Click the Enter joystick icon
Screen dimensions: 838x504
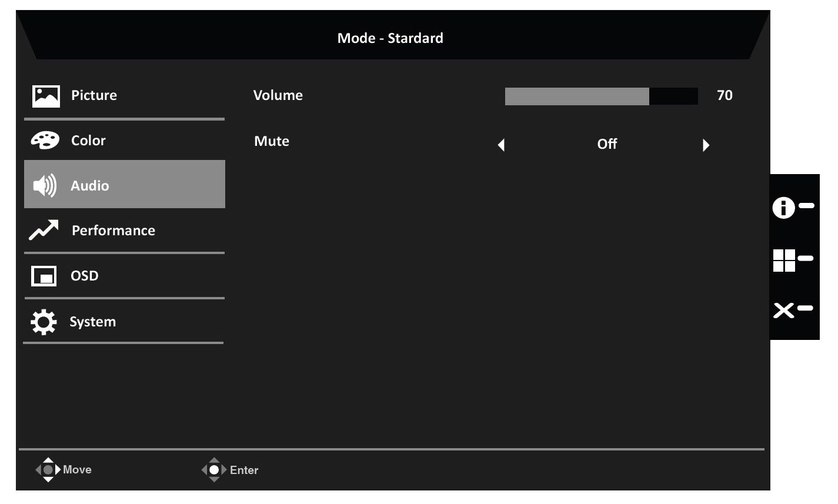214,470
